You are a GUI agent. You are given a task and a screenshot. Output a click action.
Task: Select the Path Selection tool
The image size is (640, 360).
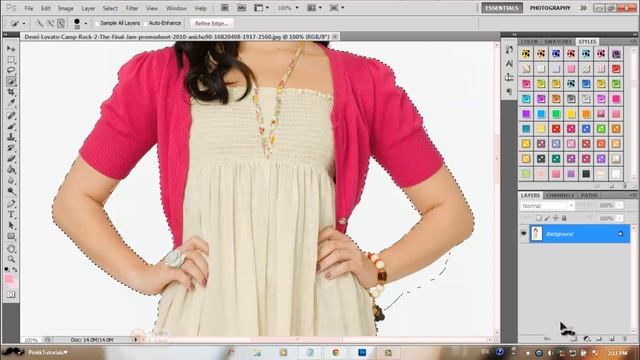[x=11, y=225]
